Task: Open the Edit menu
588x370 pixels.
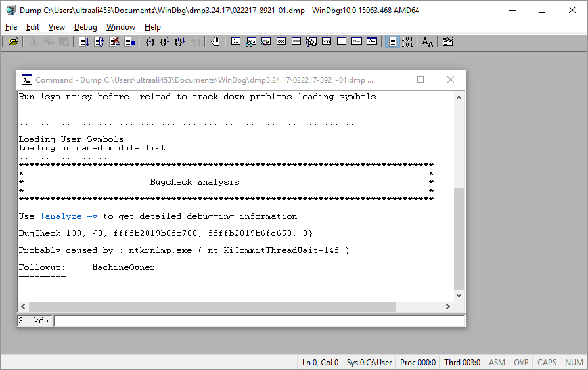Action: (33, 27)
